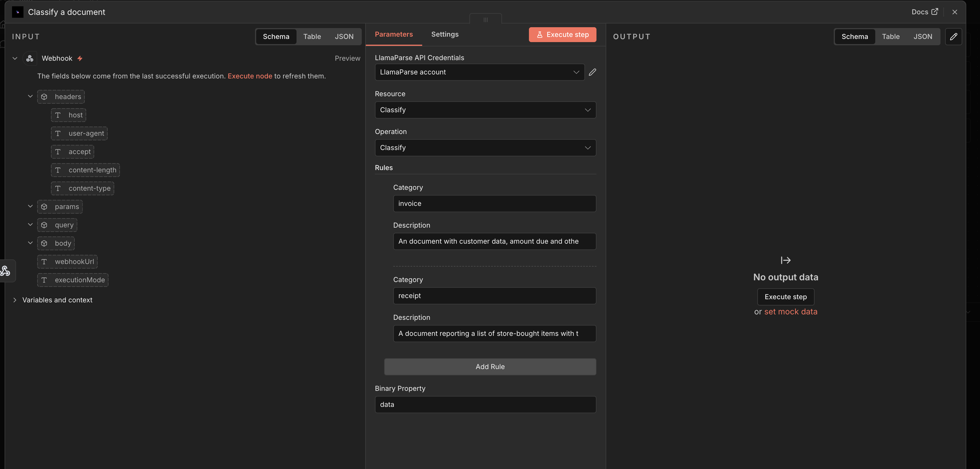
Task: Collapse the query group
Action: pyautogui.click(x=30, y=224)
